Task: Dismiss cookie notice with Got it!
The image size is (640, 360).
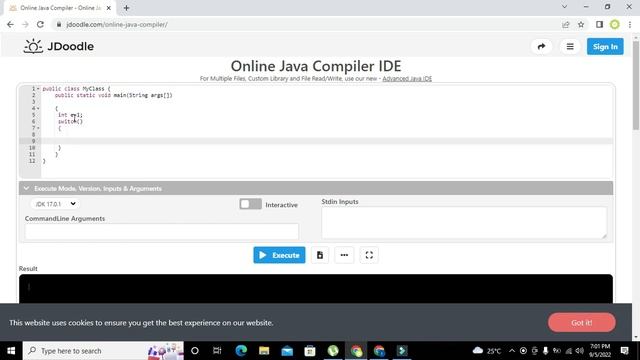Action: (582, 322)
